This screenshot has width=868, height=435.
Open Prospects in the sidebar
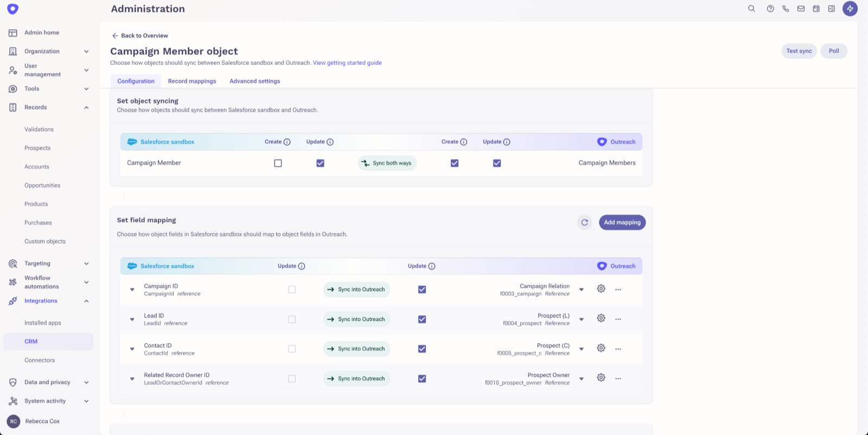tap(37, 148)
